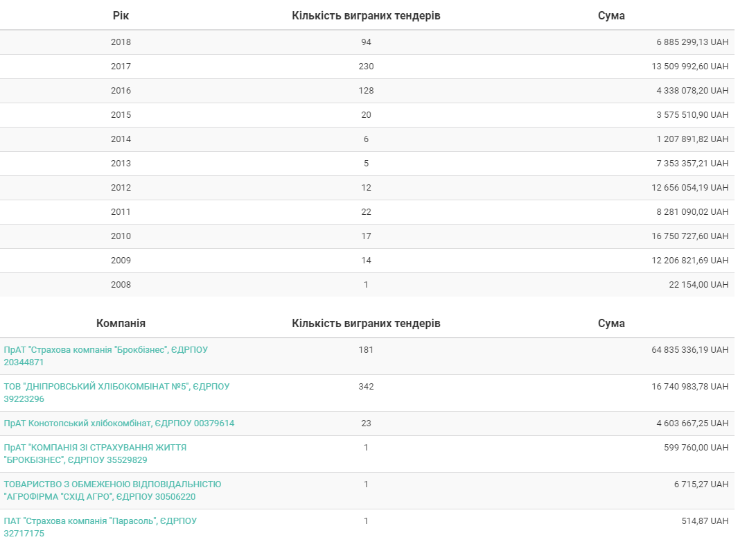Click "Сума" header in the company table

[x=611, y=323]
